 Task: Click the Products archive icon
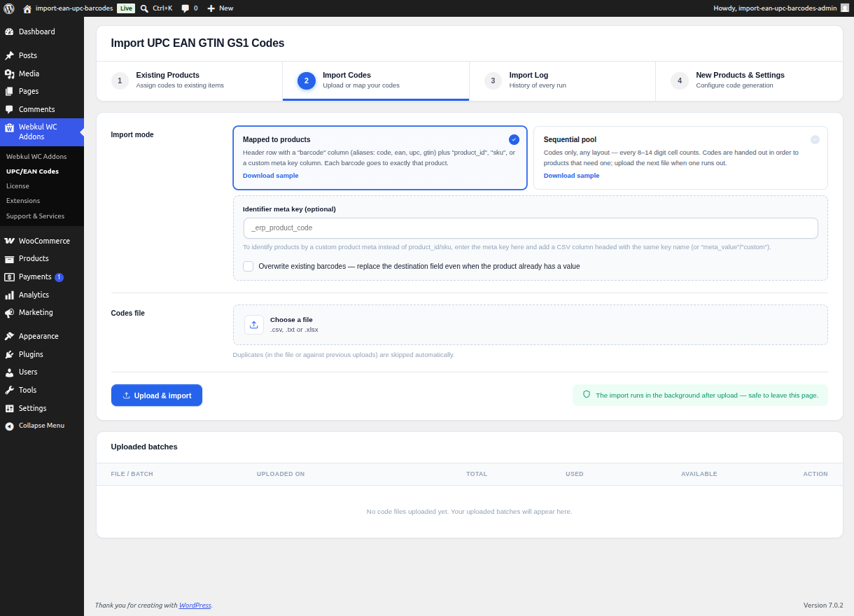[x=9, y=258]
